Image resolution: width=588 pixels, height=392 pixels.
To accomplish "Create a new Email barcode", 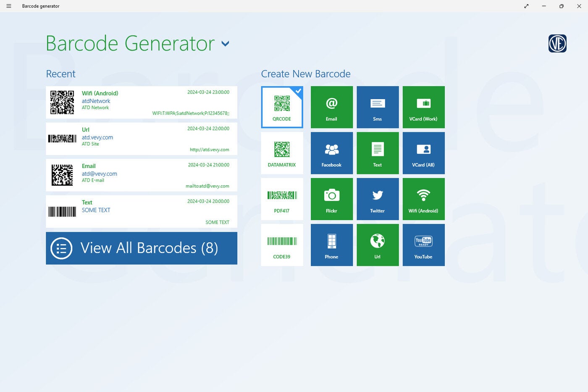I will 332,107.
